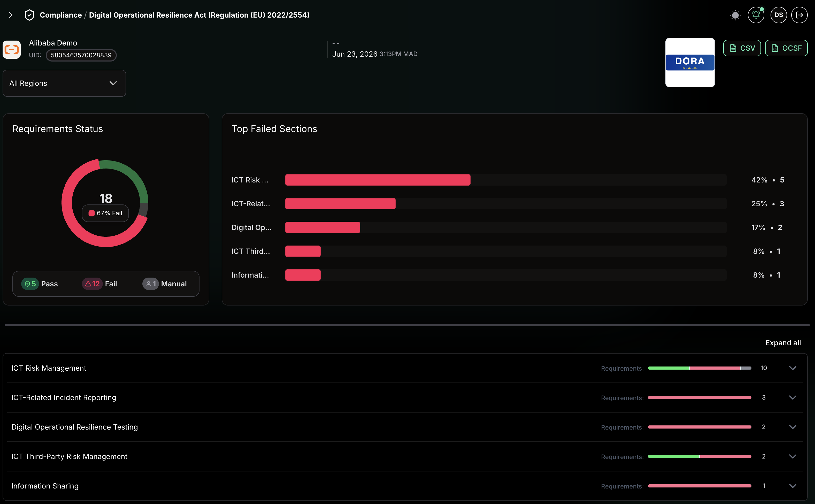Click the 17% • 2 value

coord(767,227)
